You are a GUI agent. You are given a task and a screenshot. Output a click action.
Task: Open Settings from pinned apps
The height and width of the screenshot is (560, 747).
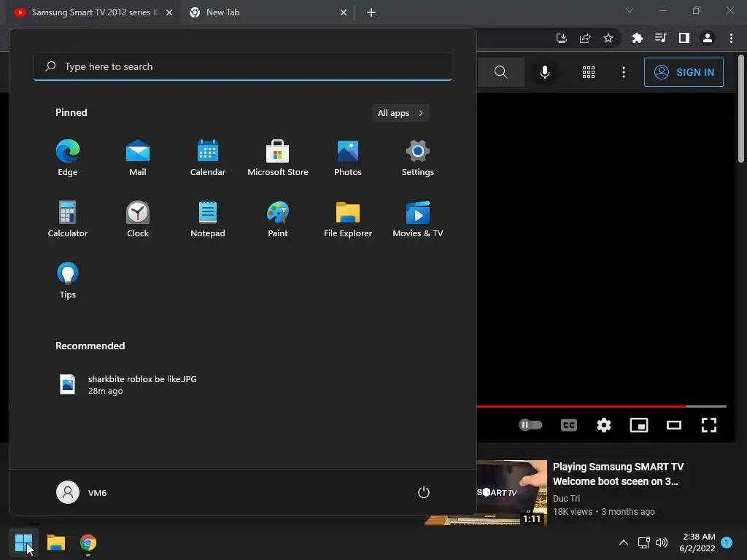pos(418,158)
